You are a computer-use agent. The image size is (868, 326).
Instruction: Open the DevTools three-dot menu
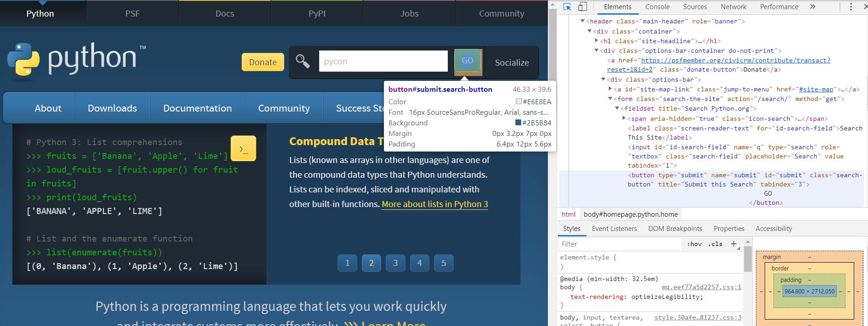click(851, 7)
